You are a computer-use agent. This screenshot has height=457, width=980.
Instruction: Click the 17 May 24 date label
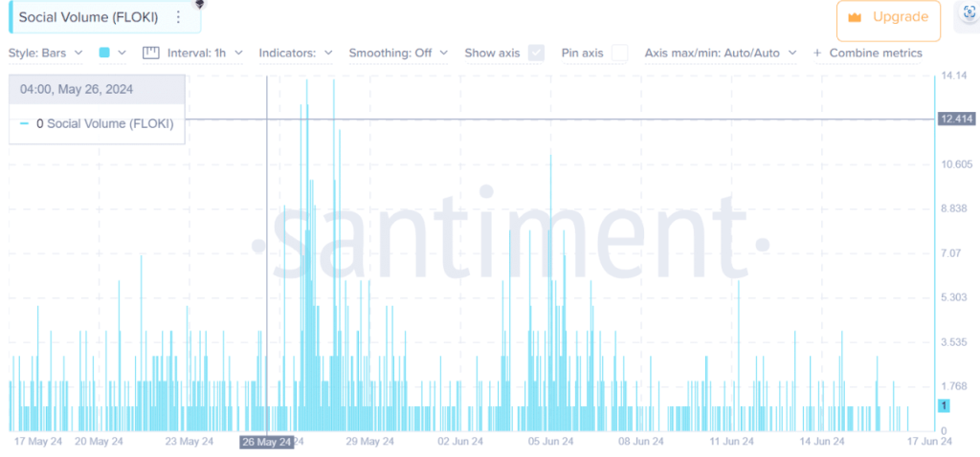[38, 442]
